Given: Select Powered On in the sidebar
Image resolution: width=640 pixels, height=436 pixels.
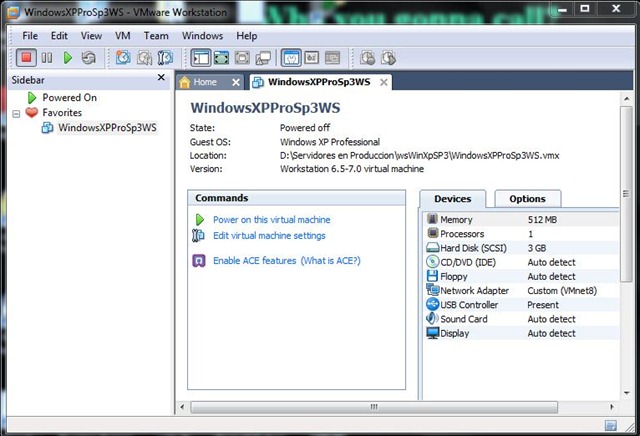Looking at the screenshot, I should coord(69,98).
